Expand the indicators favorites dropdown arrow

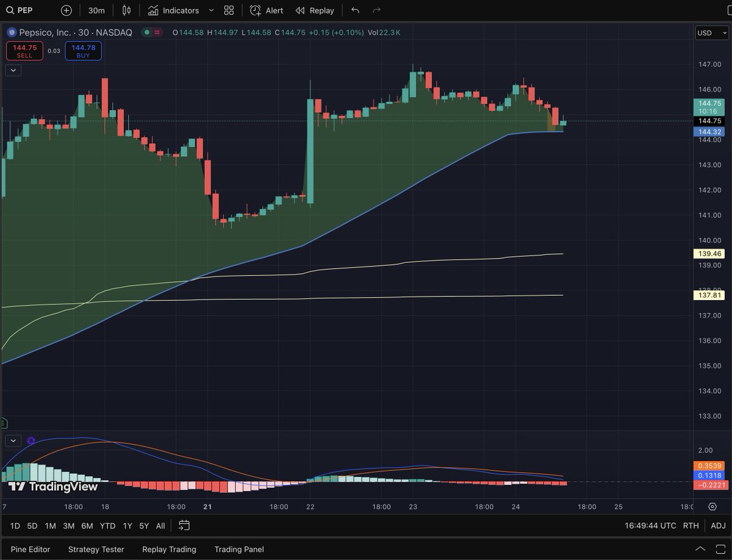(x=211, y=10)
